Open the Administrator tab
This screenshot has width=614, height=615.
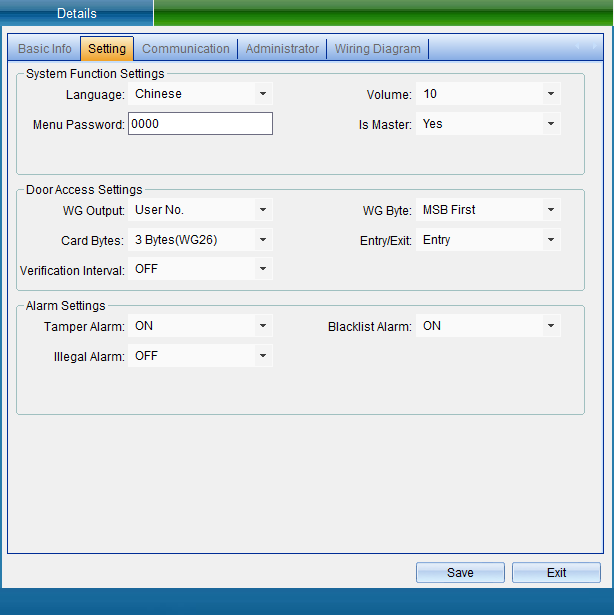coord(282,49)
